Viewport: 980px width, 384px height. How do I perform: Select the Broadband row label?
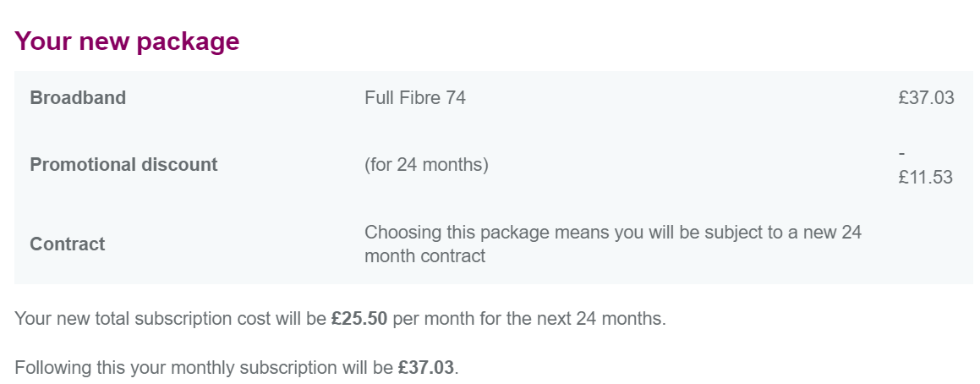tap(78, 98)
